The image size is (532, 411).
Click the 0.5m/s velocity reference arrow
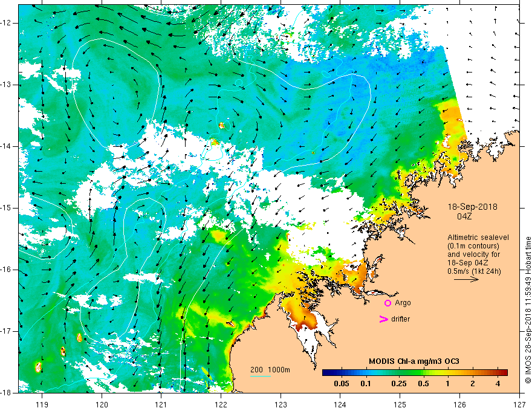466,279
